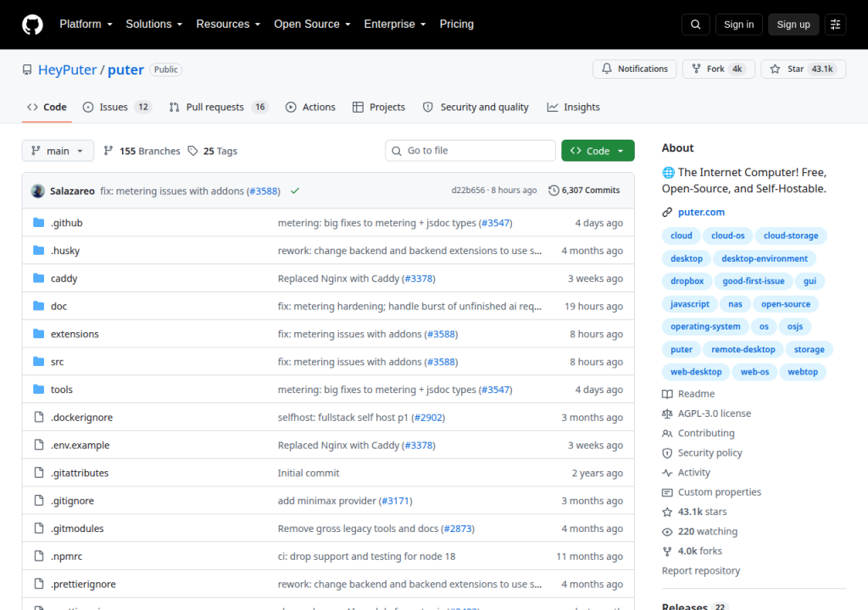Open the AGPL-3.0 license scale icon

click(x=667, y=413)
